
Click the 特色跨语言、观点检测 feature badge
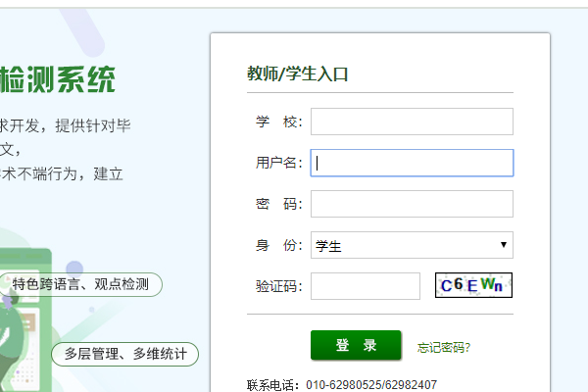tap(80, 285)
